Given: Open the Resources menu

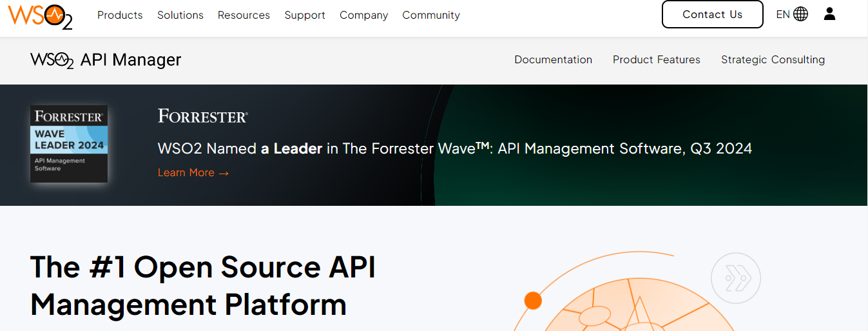Looking at the screenshot, I should click(x=244, y=15).
